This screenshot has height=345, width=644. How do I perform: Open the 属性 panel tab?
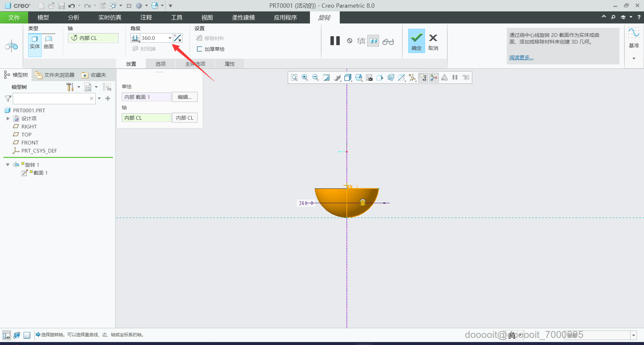(230, 64)
